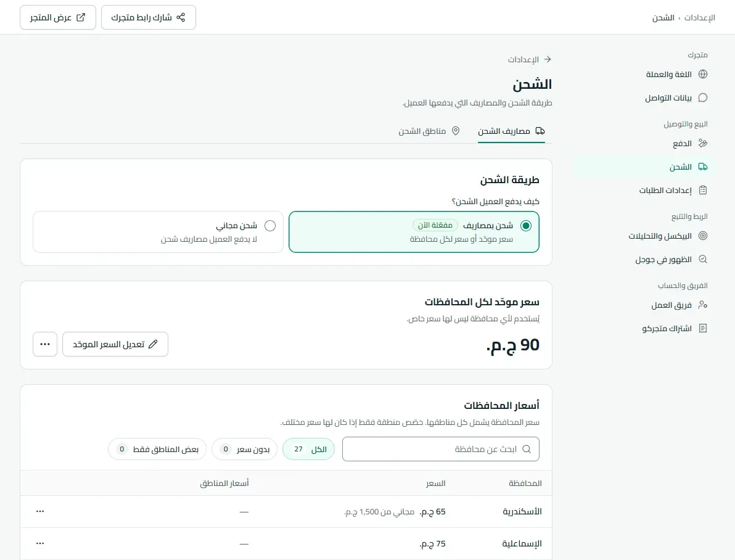The width and height of the screenshot is (735, 560).
Task: Click مجاني من 1,500 ج.م. text
Action: pos(379,512)
